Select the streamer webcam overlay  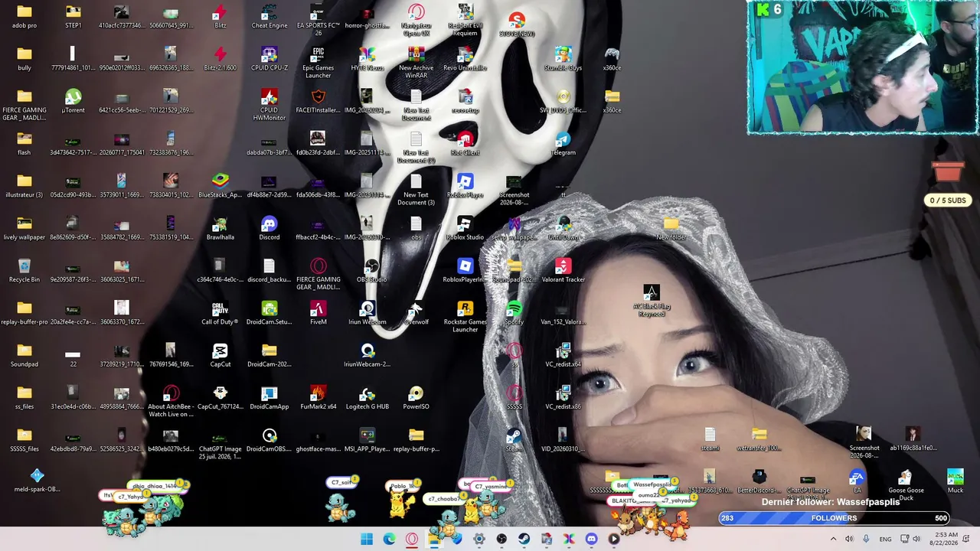(x=862, y=67)
